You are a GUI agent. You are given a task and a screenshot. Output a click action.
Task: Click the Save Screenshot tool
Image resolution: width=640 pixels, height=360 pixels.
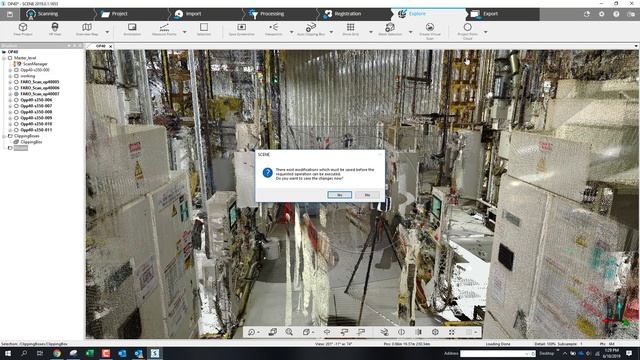[242, 29]
